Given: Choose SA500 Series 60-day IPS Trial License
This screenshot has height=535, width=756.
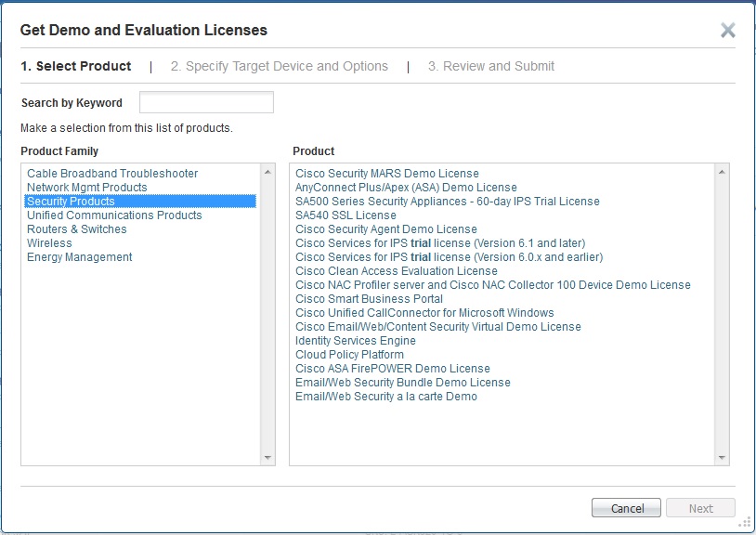Looking at the screenshot, I should pos(448,202).
